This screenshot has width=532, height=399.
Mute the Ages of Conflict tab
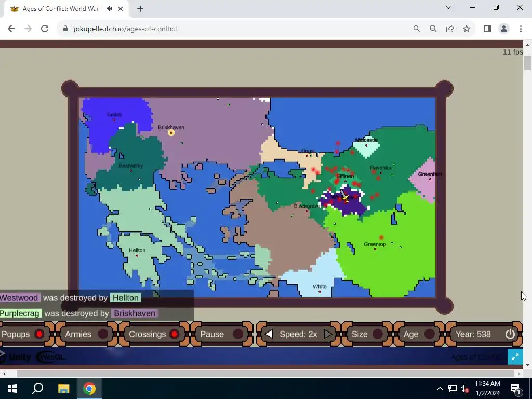[109, 9]
